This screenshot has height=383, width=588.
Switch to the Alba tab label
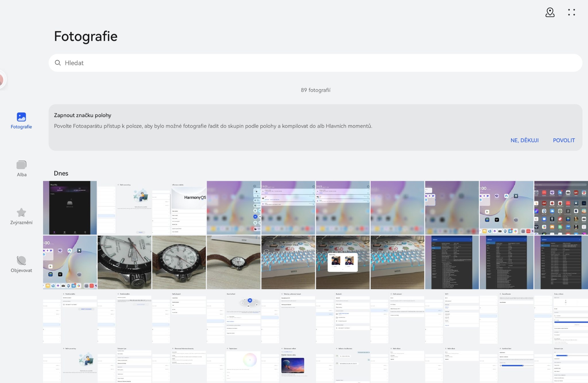click(22, 175)
